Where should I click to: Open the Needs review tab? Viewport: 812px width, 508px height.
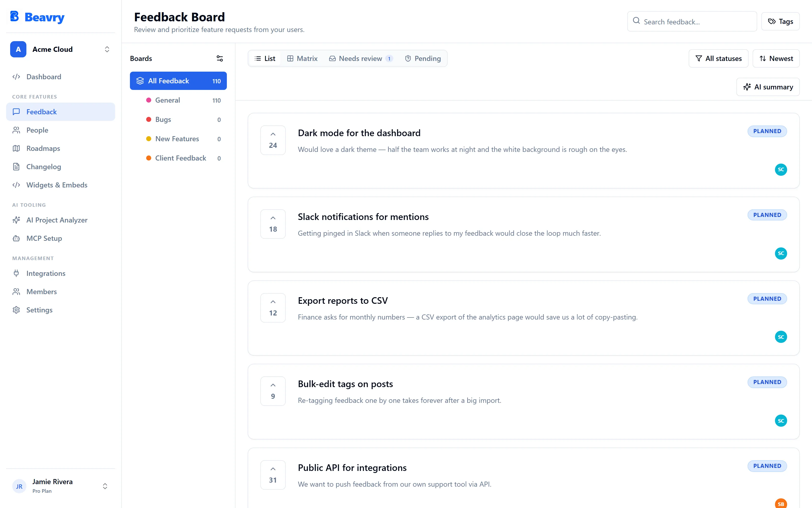pyautogui.click(x=361, y=58)
